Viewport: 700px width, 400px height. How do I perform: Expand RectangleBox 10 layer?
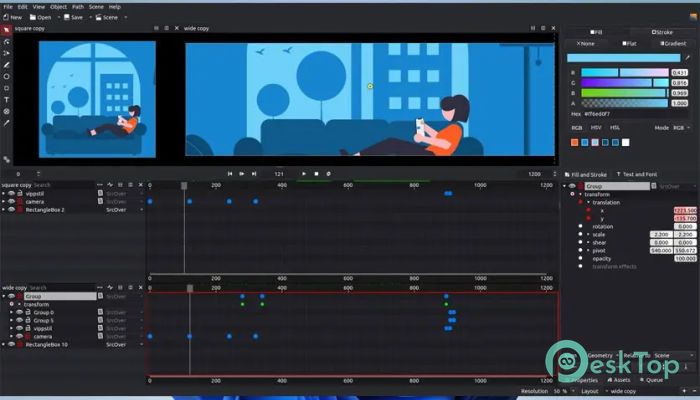click(4, 344)
